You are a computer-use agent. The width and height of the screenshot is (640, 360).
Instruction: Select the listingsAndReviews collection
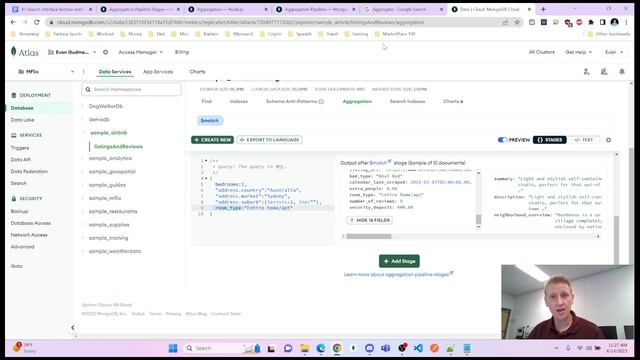(x=118, y=147)
